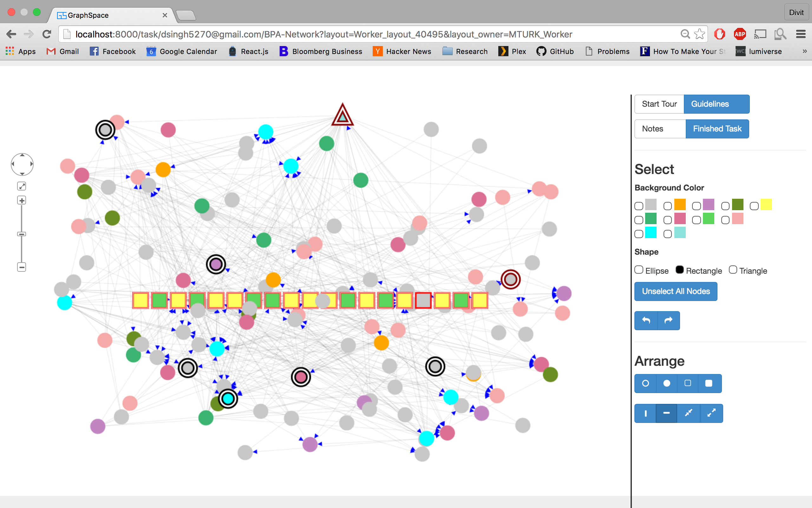Arrange selected nodes in a filled circle
The width and height of the screenshot is (812, 508).
pos(667,383)
